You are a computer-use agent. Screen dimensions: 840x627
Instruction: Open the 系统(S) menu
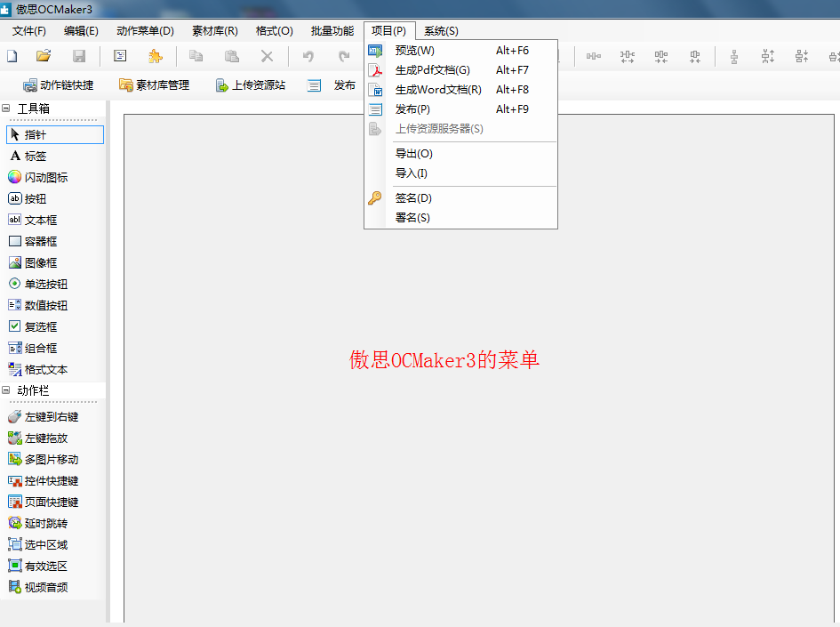(x=441, y=31)
